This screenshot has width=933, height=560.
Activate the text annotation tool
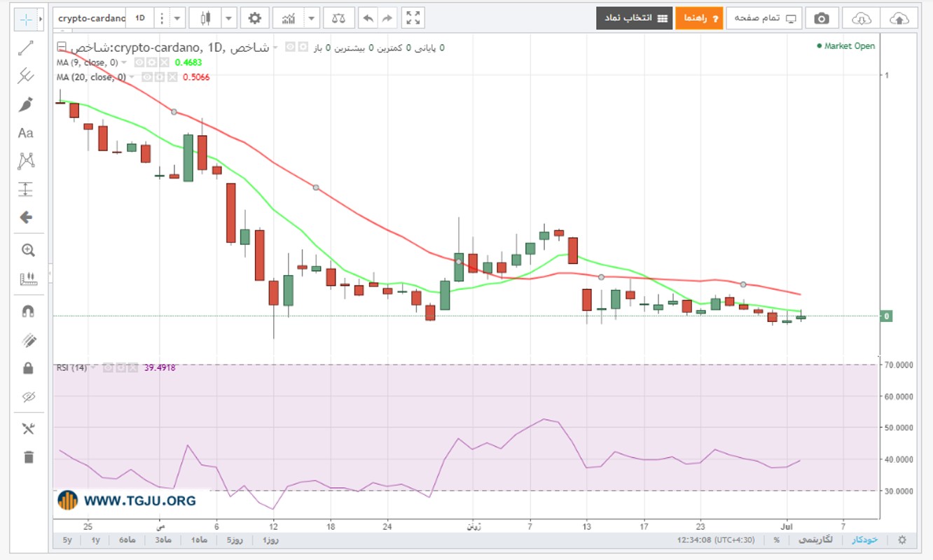26,133
